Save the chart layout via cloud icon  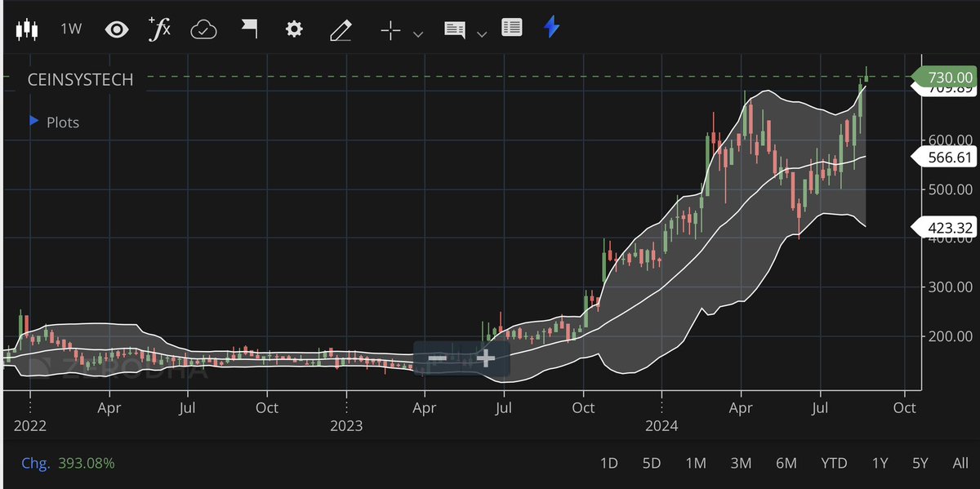click(203, 29)
